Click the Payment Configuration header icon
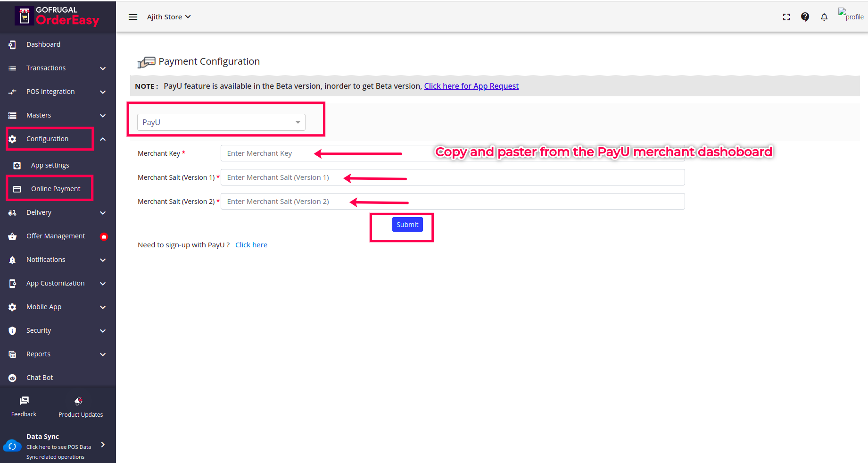Screen dimensions: 868x463 point(146,62)
